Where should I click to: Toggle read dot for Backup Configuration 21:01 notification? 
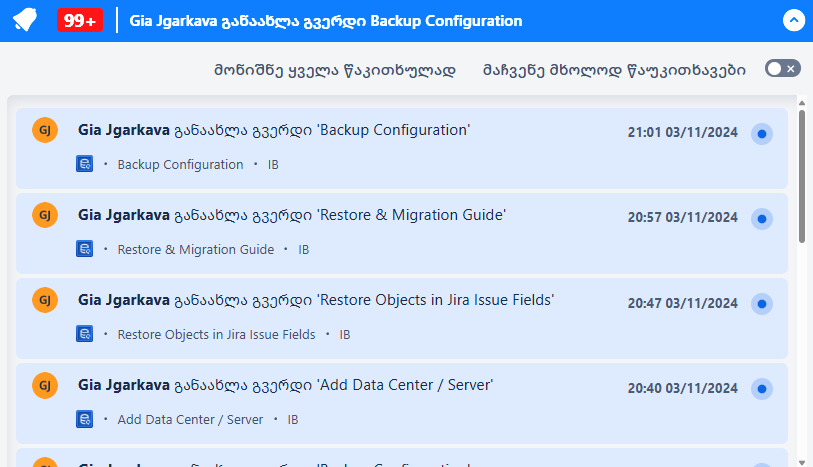(762, 134)
